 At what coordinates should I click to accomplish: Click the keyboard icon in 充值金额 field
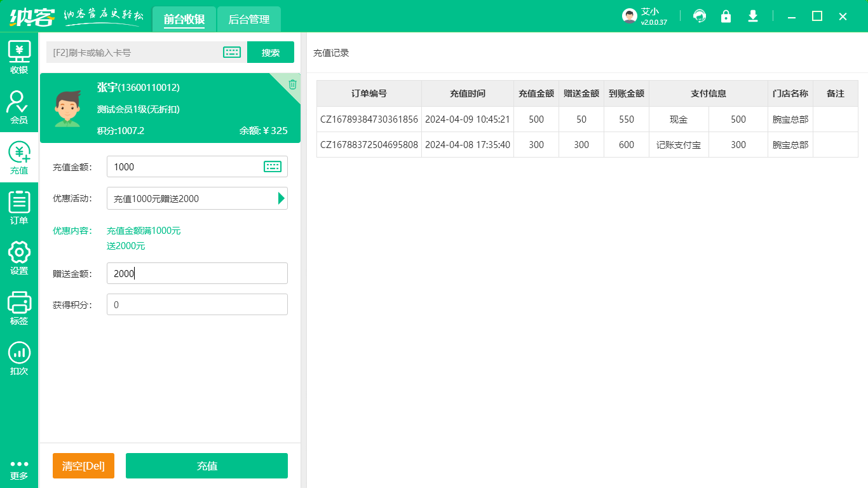click(273, 166)
